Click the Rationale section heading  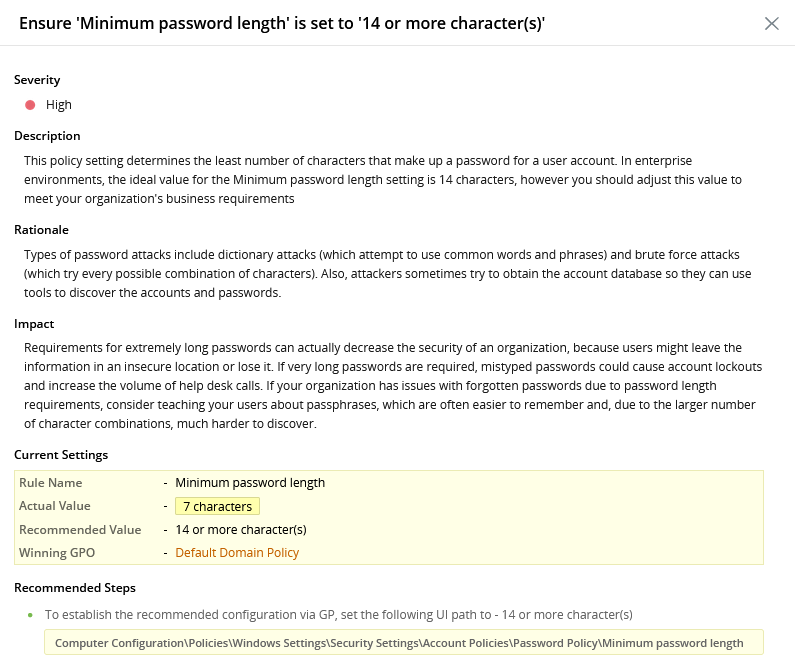pyautogui.click(x=41, y=230)
